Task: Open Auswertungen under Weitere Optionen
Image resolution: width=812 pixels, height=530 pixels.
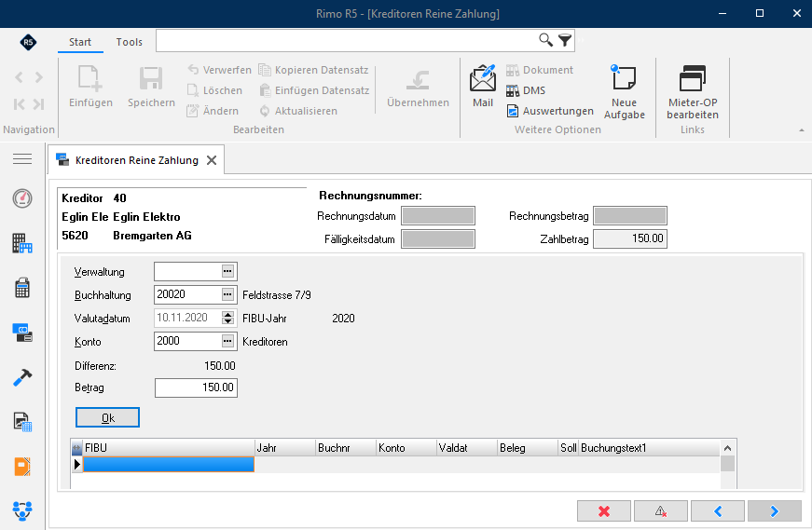Action: click(550, 111)
